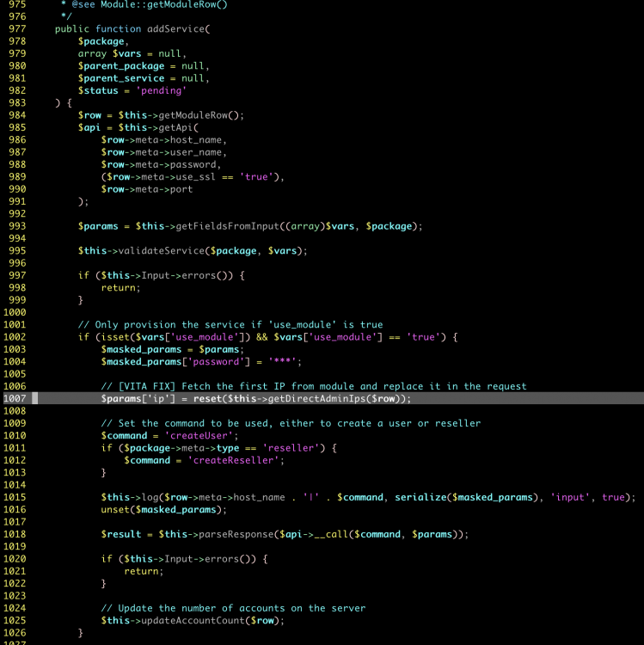This screenshot has width=644, height=645.
Task: Click line number 977 in the gutter
Action: [17, 28]
